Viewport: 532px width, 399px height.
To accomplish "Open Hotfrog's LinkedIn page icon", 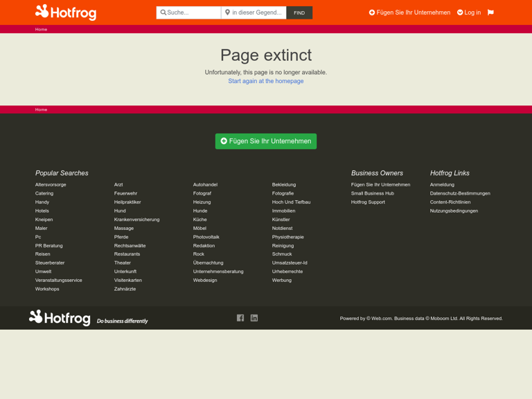I will 254,318.
